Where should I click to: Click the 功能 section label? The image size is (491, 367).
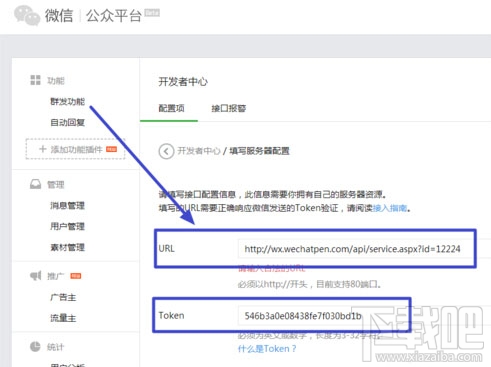point(56,80)
